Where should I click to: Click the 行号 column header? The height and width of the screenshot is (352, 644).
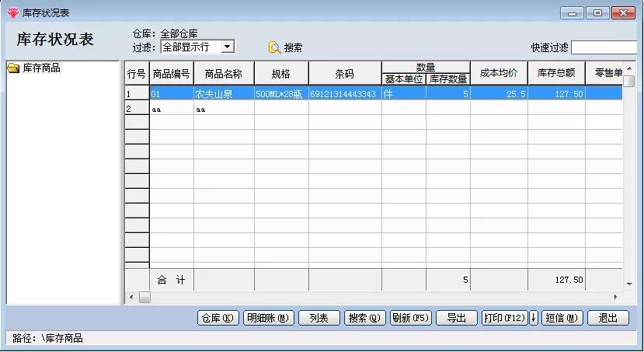137,74
